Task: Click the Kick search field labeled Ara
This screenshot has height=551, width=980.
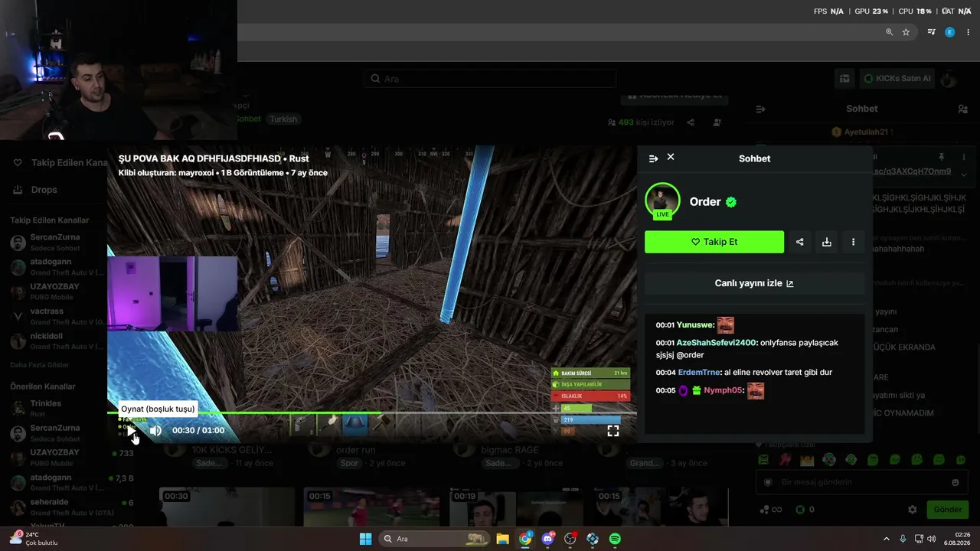Action: pyautogui.click(x=490, y=79)
